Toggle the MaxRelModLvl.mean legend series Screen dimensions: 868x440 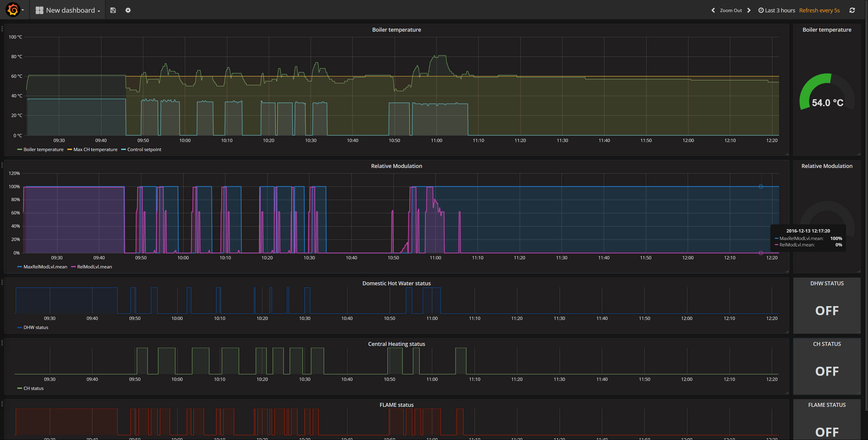pyautogui.click(x=45, y=267)
